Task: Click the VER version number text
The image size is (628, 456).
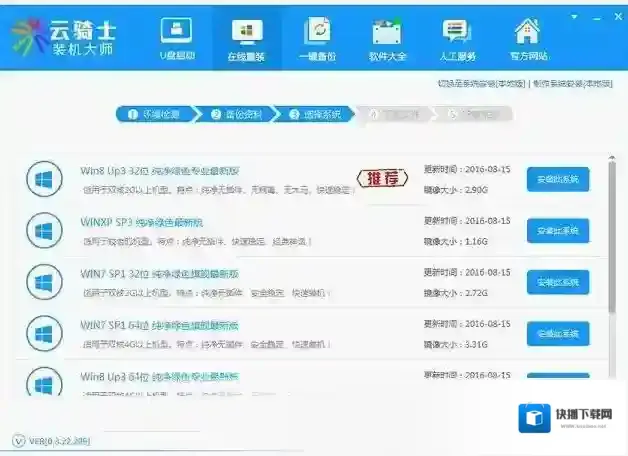Action: coord(59,441)
